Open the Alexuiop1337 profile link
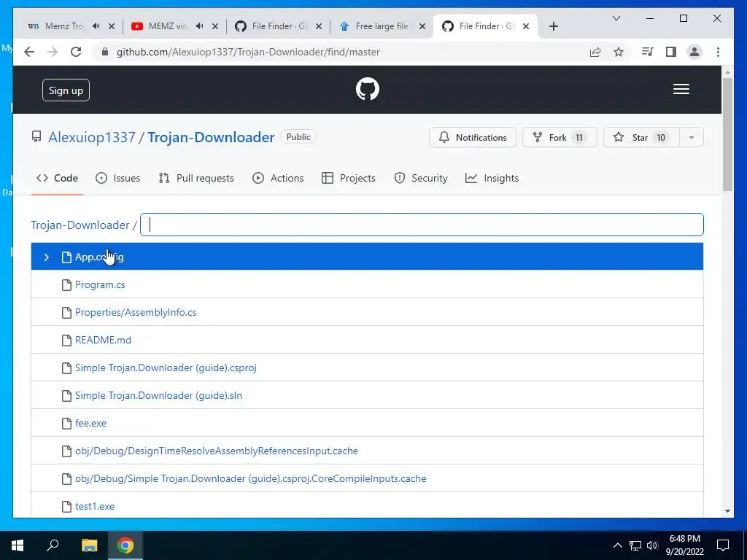 [92, 137]
